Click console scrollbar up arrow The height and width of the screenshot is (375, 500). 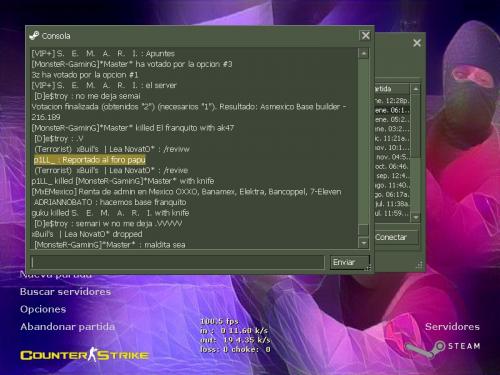tap(363, 53)
